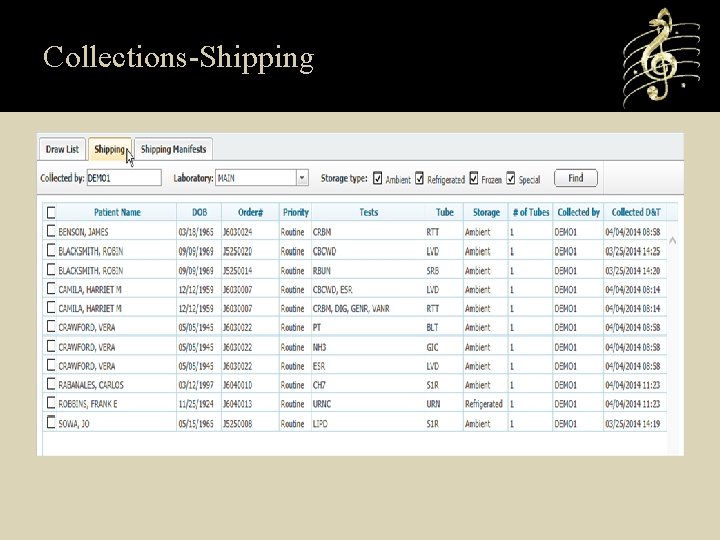Select the Shipping tab

(x=110, y=149)
